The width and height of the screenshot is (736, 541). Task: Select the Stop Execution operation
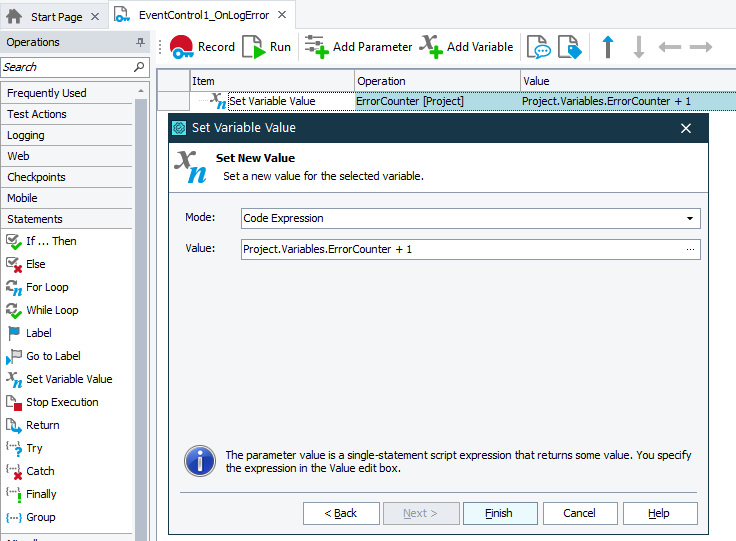point(61,402)
